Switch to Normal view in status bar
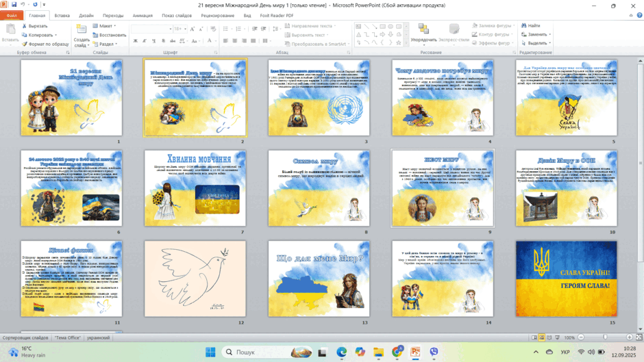 (534, 337)
